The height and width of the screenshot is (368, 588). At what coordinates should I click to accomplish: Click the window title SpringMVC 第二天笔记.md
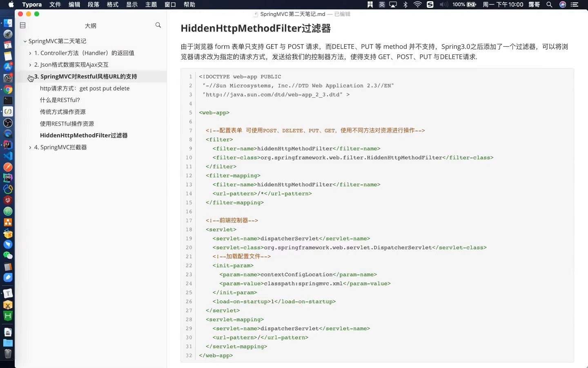pos(293,14)
